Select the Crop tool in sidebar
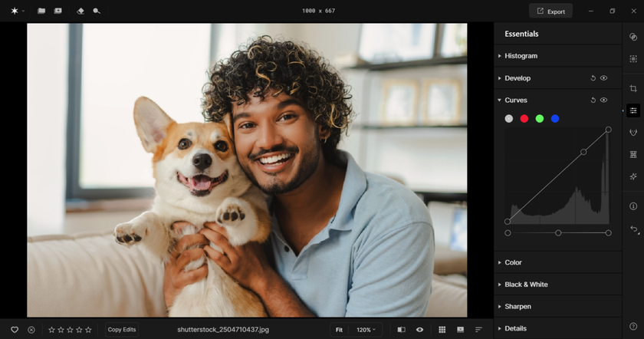 point(633,89)
